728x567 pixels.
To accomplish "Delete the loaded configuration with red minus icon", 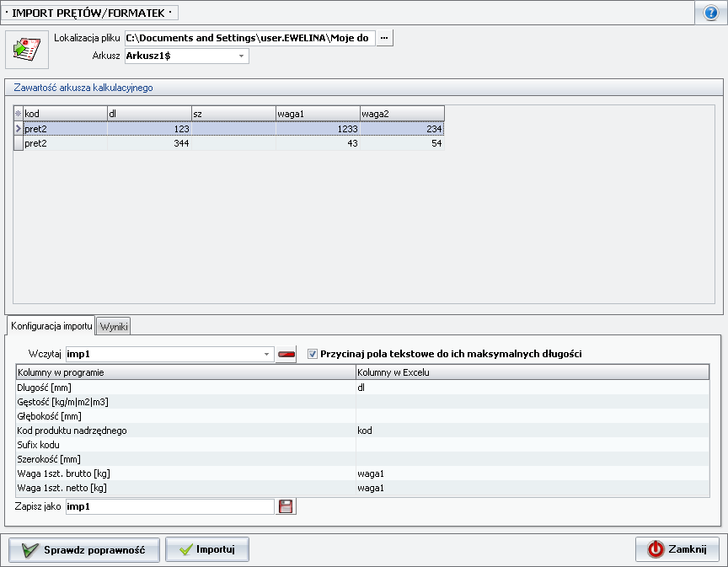I will click(x=287, y=355).
